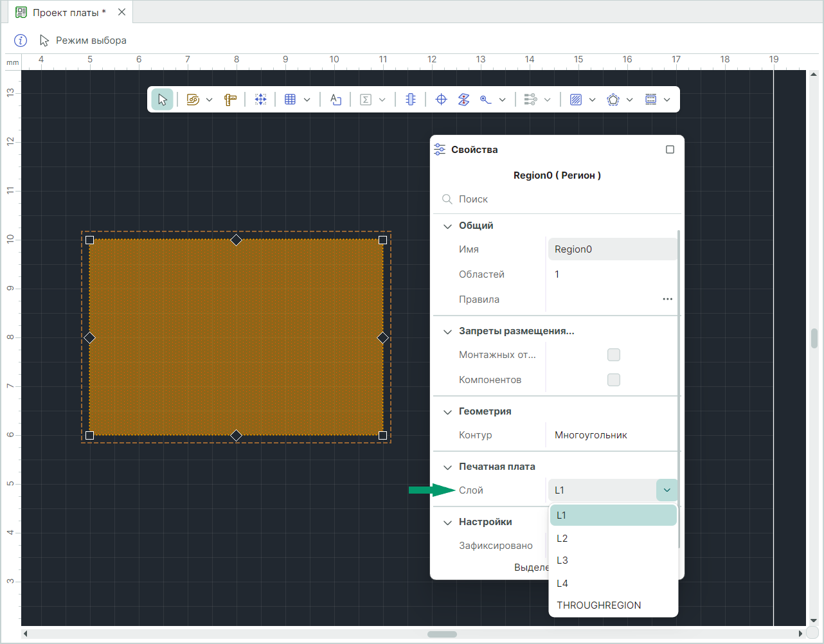Click the crosshair target tool icon
Screen dimensions: 824x644
442,100
